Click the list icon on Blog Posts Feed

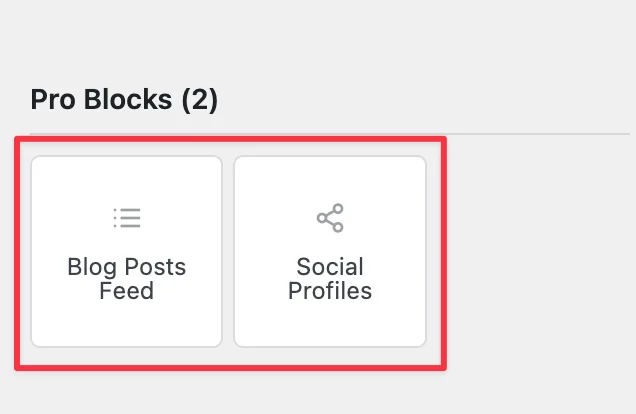coord(127,218)
